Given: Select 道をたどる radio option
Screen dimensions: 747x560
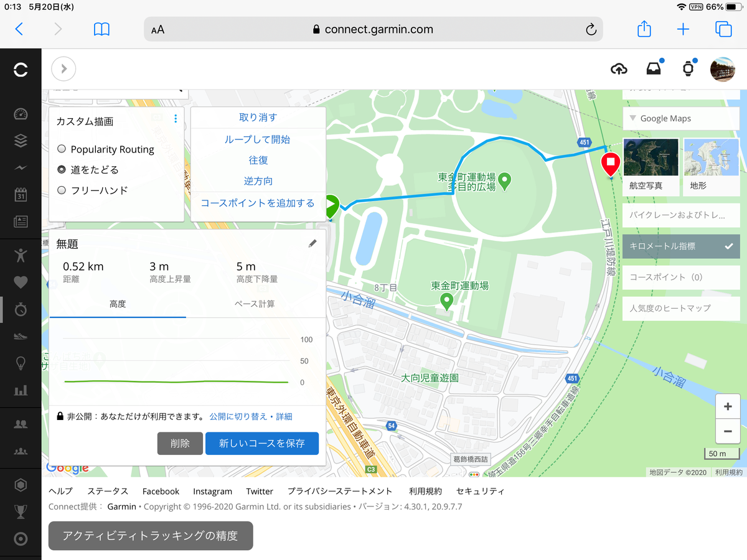Looking at the screenshot, I should (x=61, y=170).
